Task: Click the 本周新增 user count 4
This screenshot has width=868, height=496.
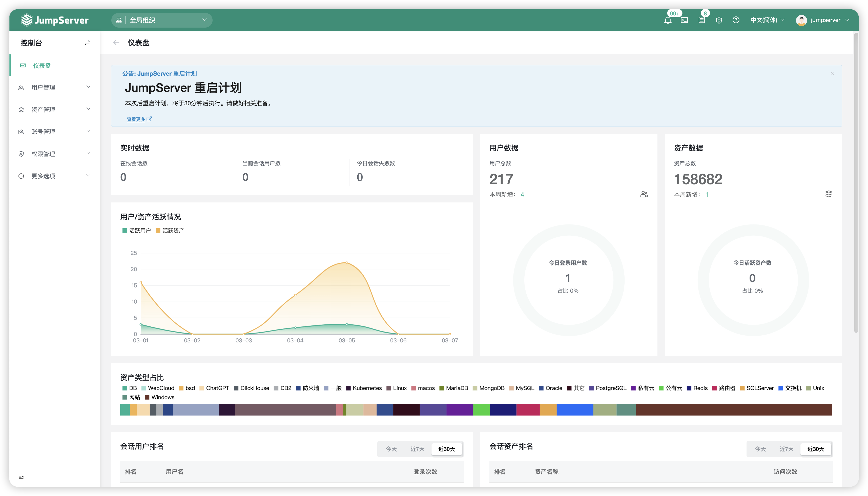Action: [522, 195]
